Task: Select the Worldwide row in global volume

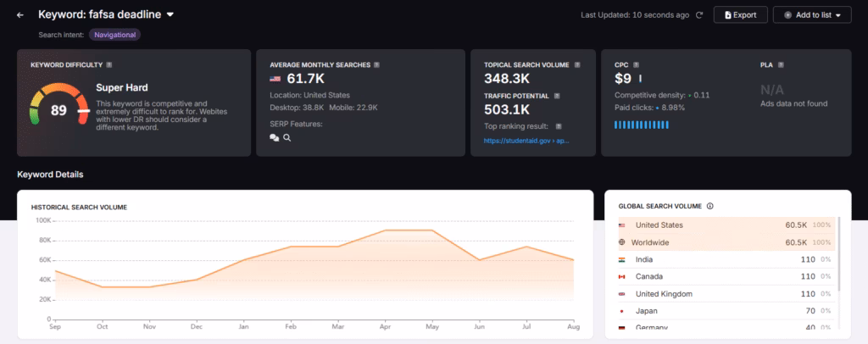Action: tap(725, 242)
